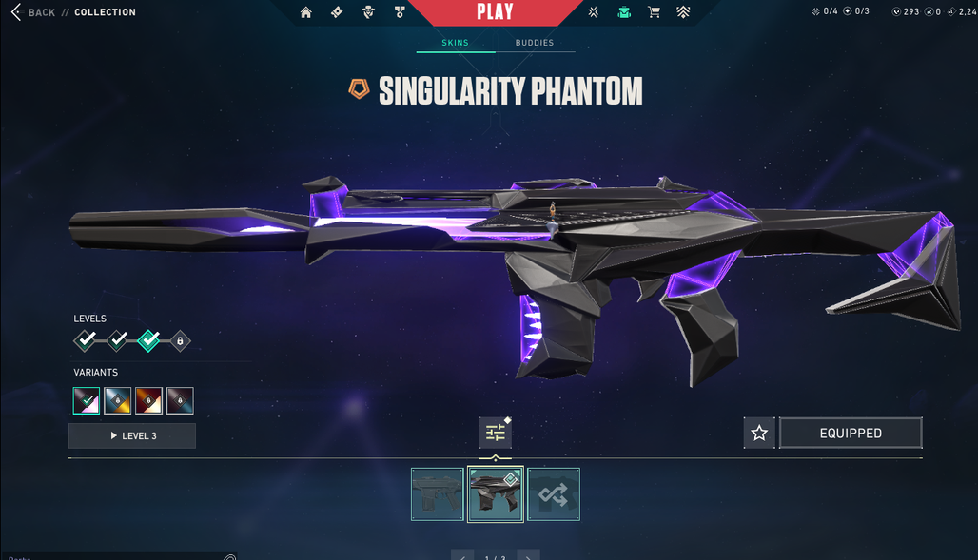Switch to the Buddies tab

coord(535,43)
